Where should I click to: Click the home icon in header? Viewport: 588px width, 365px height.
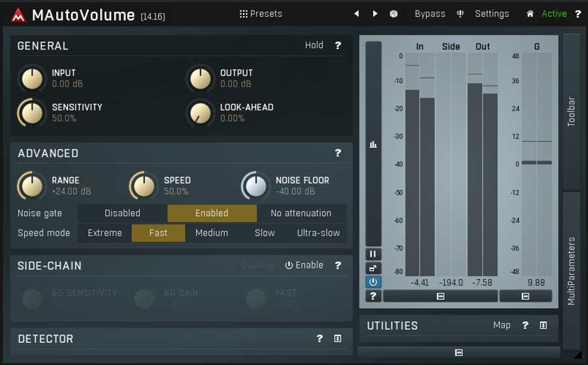click(530, 14)
